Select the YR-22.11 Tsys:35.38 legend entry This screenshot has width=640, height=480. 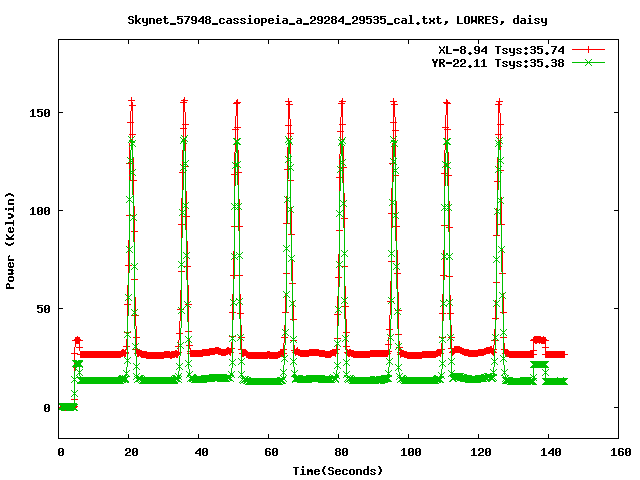pos(498,63)
